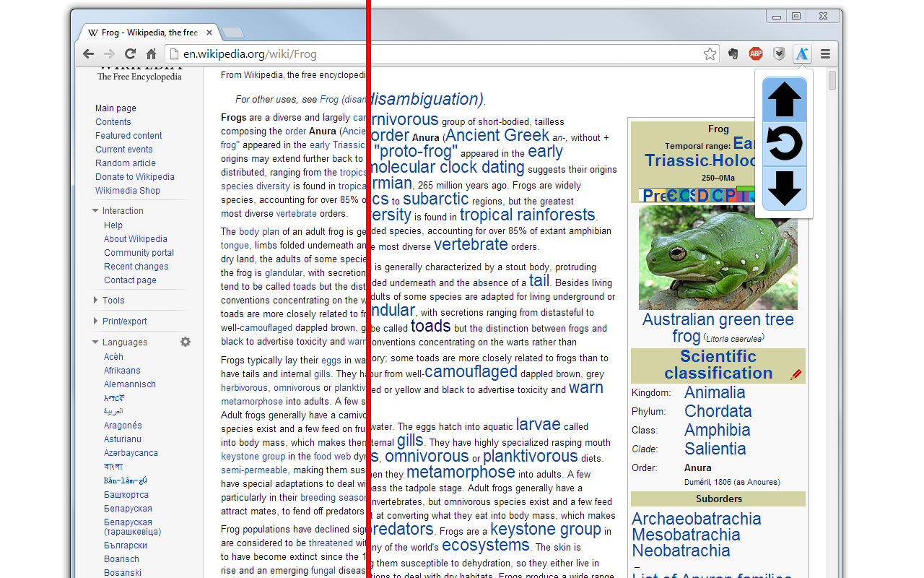
Task: Open the Contents sidebar link
Action: (x=113, y=122)
